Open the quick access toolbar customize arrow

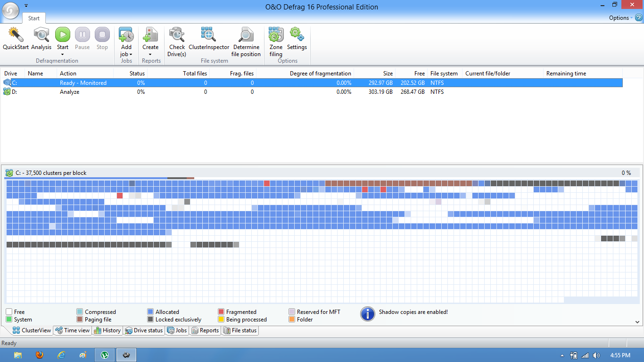tap(26, 6)
